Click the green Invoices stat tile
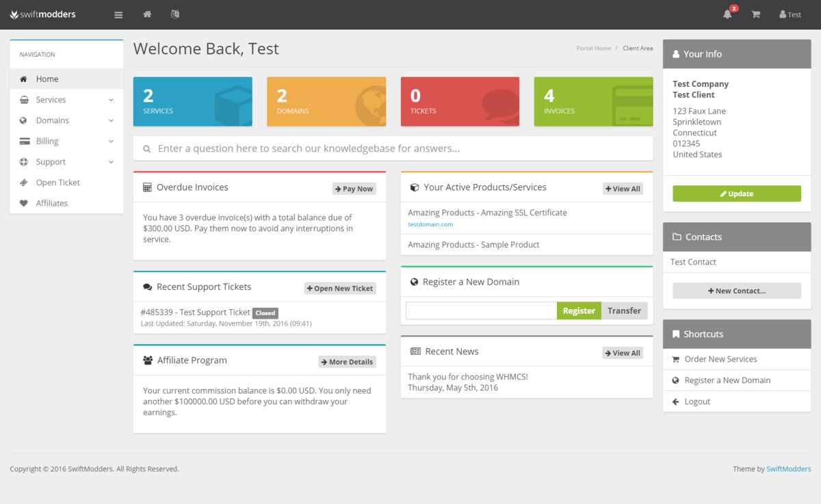Image resolution: width=821 pixels, height=504 pixels. coord(593,101)
